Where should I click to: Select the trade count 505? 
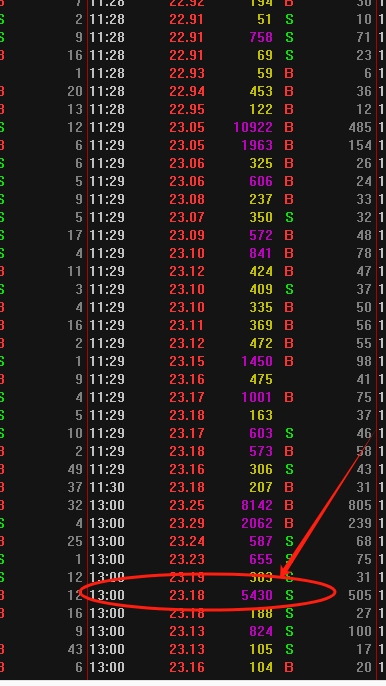click(x=360, y=595)
